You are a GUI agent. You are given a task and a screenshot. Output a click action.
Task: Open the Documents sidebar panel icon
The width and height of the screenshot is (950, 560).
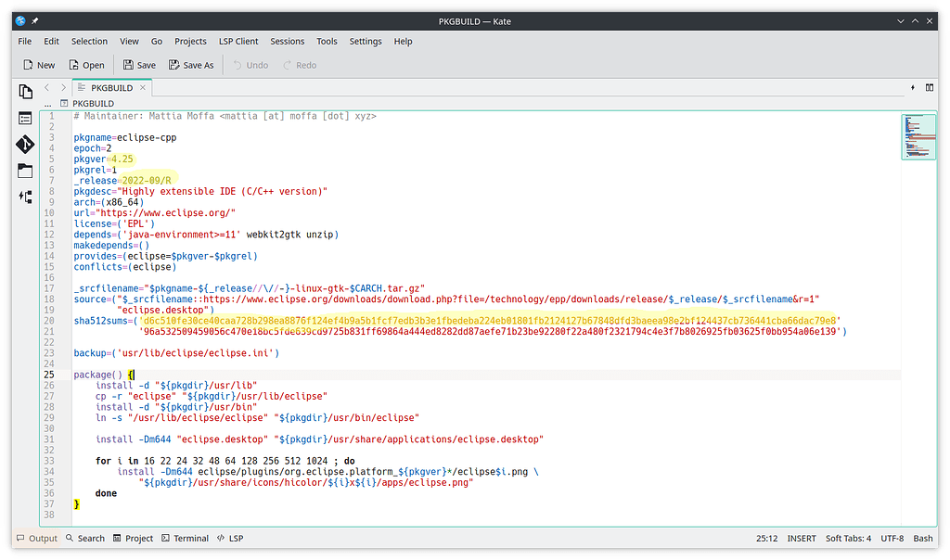coord(25,92)
